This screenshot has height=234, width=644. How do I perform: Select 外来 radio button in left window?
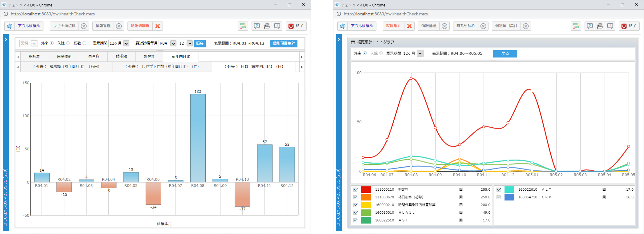click(x=52, y=43)
